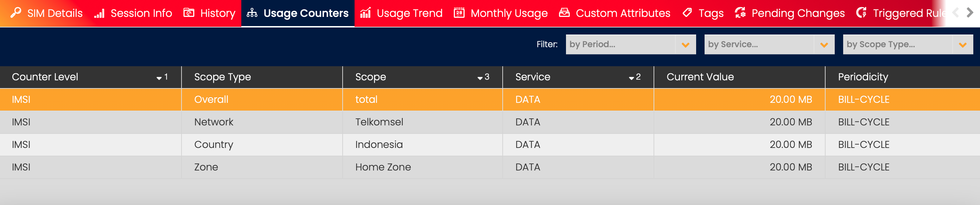Open the by Scope Type filter dropdown
This screenshot has height=205, width=980.
(x=962, y=45)
